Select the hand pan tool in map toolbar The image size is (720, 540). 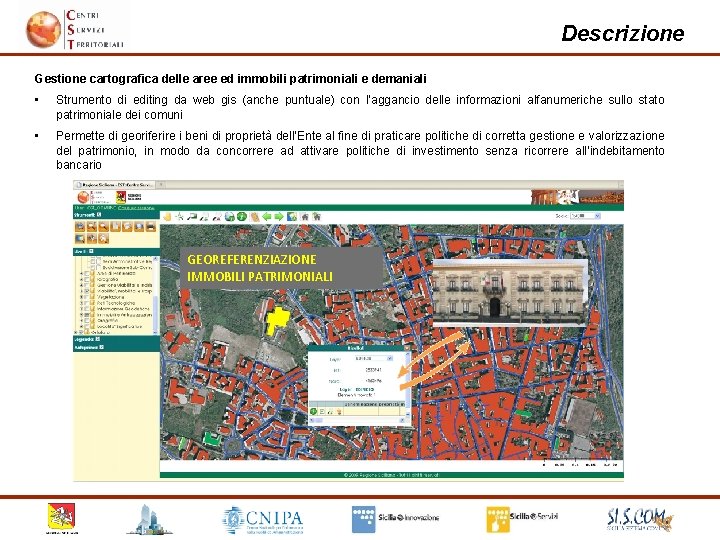pyautogui.click(x=167, y=216)
